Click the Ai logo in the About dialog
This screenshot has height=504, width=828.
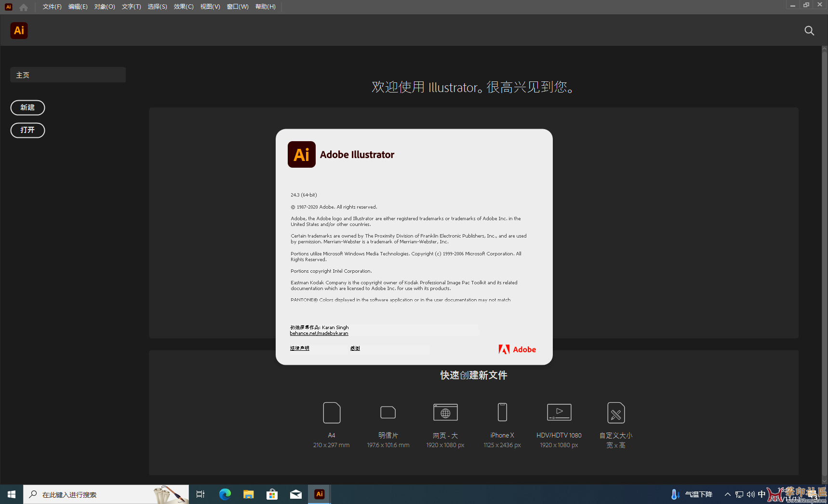[x=302, y=154]
